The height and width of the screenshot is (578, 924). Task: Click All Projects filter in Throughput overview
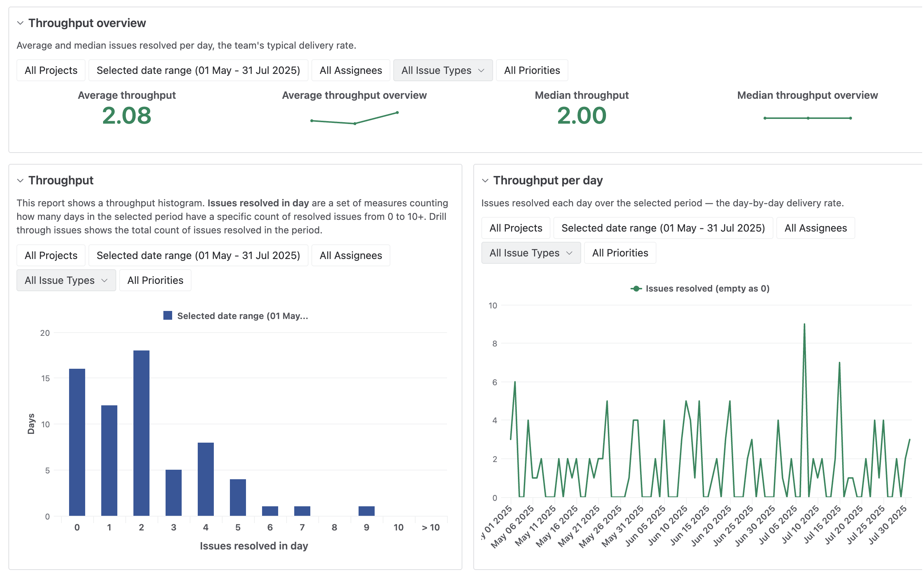pyautogui.click(x=51, y=70)
